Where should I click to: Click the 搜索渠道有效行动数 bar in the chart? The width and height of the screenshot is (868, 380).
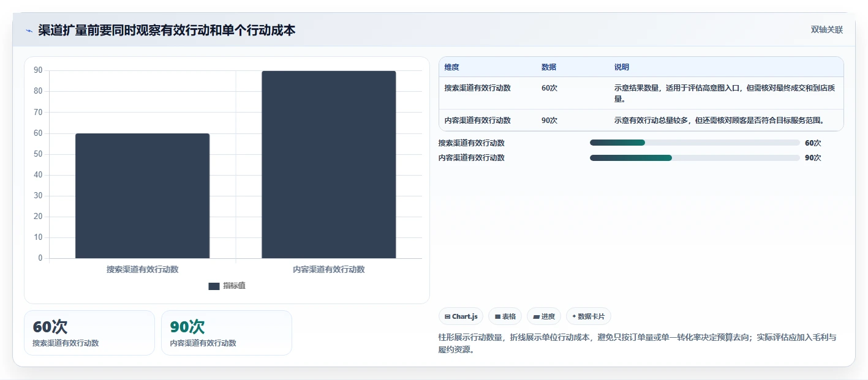click(x=142, y=196)
